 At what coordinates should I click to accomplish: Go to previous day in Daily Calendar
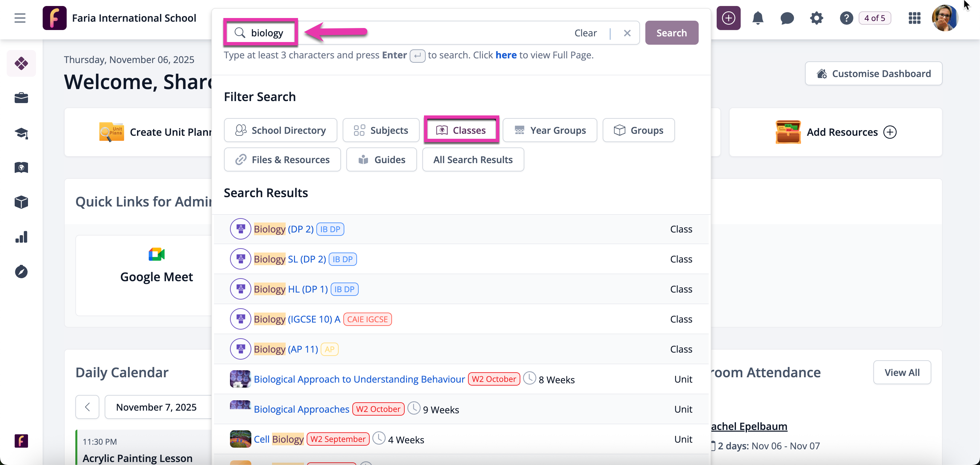87,407
